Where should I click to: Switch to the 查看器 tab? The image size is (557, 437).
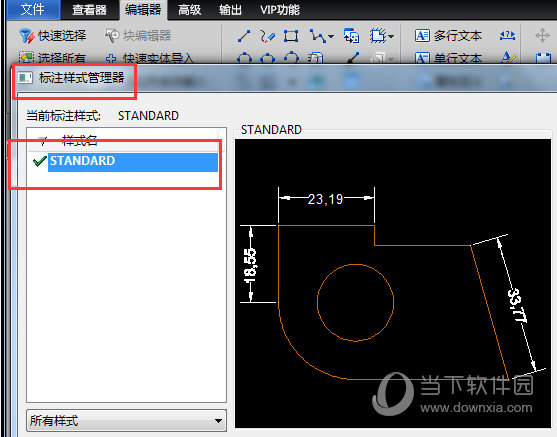click(x=89, y=10)
